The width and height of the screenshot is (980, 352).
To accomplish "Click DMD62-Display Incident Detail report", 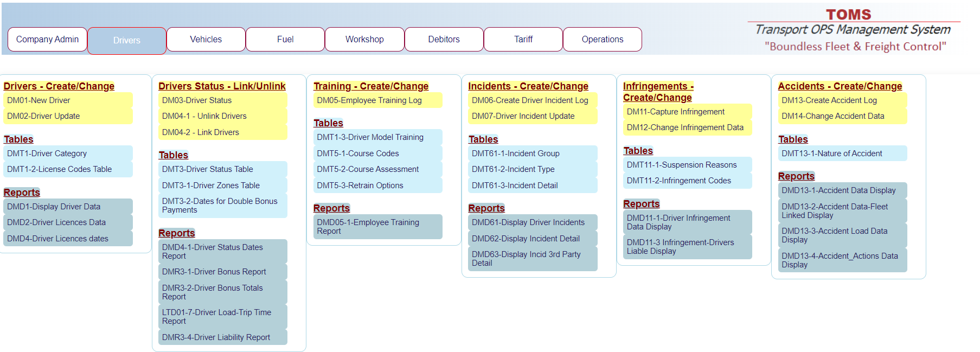I will point(525,239).
